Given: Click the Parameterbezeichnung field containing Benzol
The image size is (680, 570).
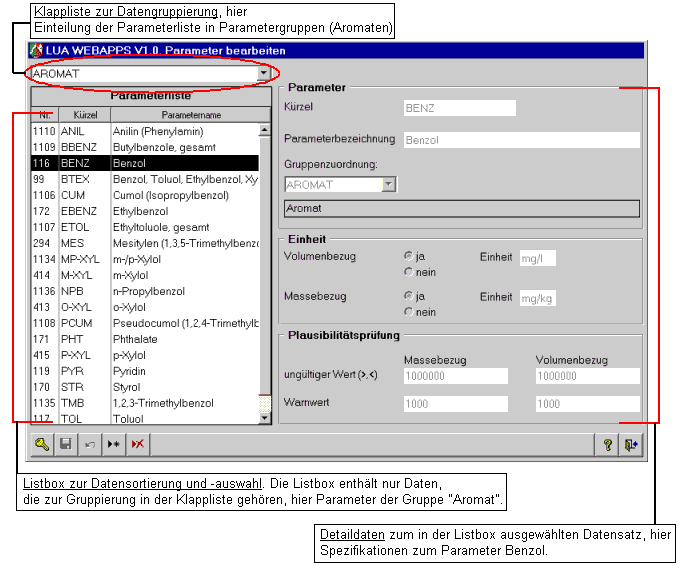Looking at the screenshot, I should point(520,140).
